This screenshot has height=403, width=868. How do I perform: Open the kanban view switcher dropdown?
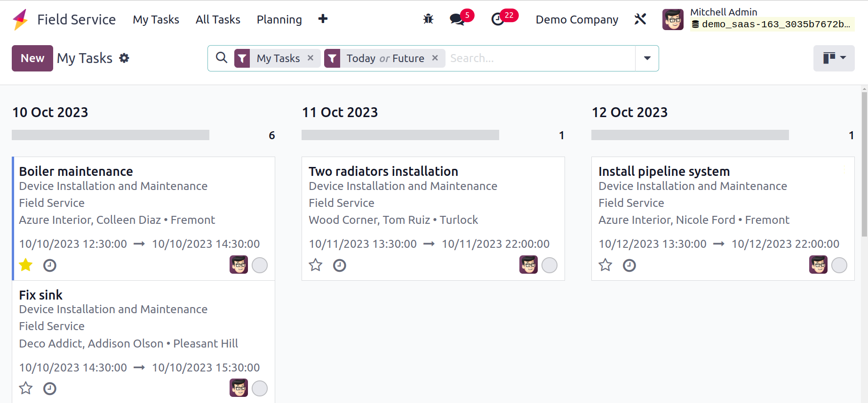pyautogui.click(x=834, y=58)
